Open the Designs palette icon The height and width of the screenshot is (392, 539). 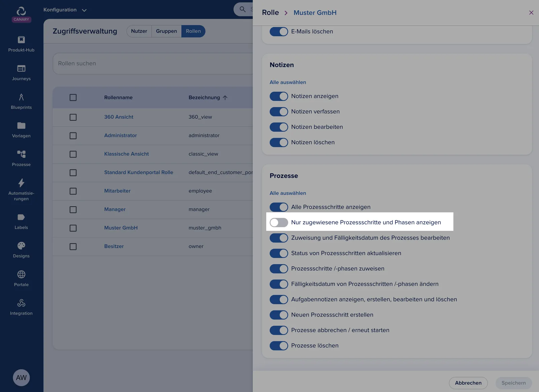pos(21,246)
